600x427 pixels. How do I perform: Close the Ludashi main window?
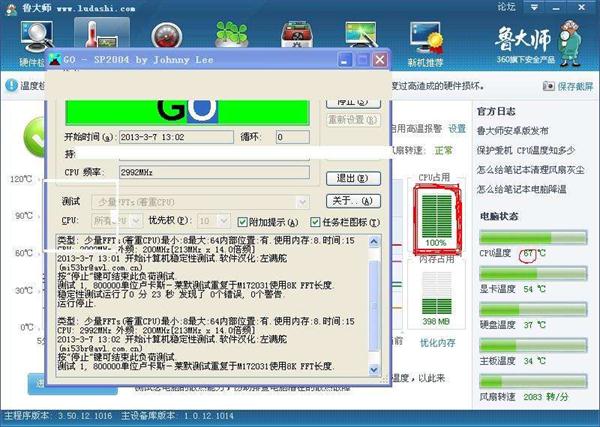[x=581, y=7]
